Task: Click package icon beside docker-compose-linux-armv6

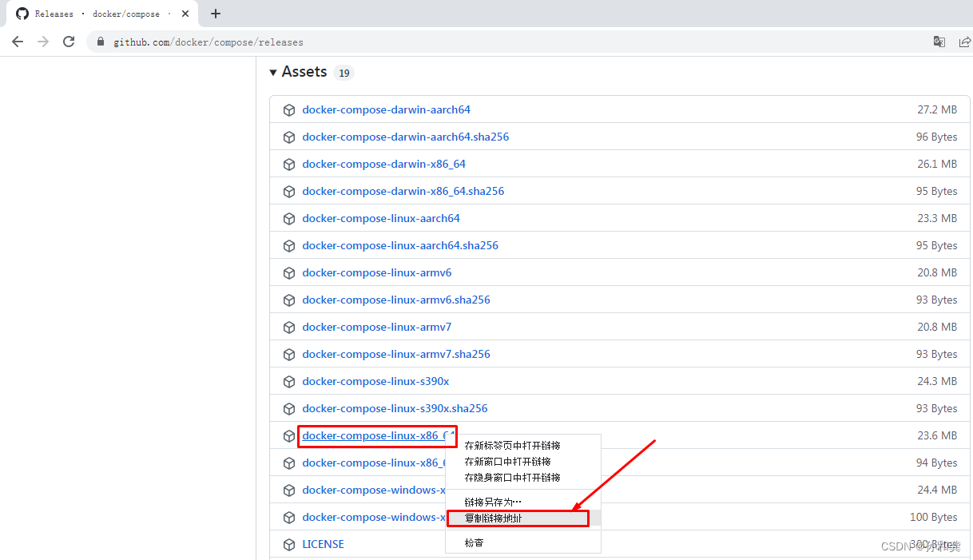Action: (289, 272)
